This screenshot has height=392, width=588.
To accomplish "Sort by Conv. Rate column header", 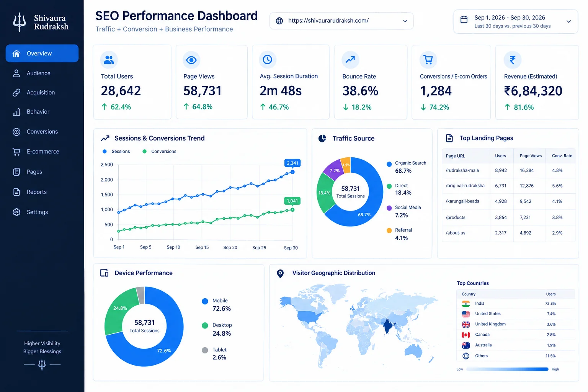I will point(562,156).
